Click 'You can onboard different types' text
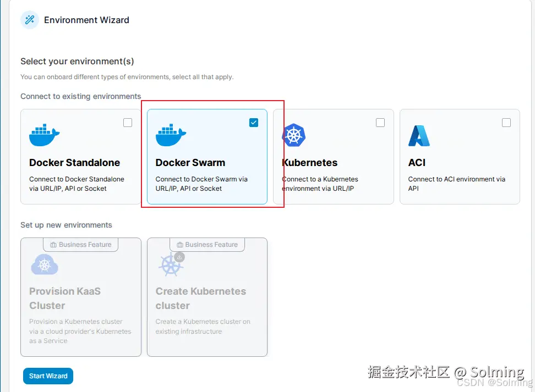Viewport: 535px width, 392px height. (x=127, y=77)
